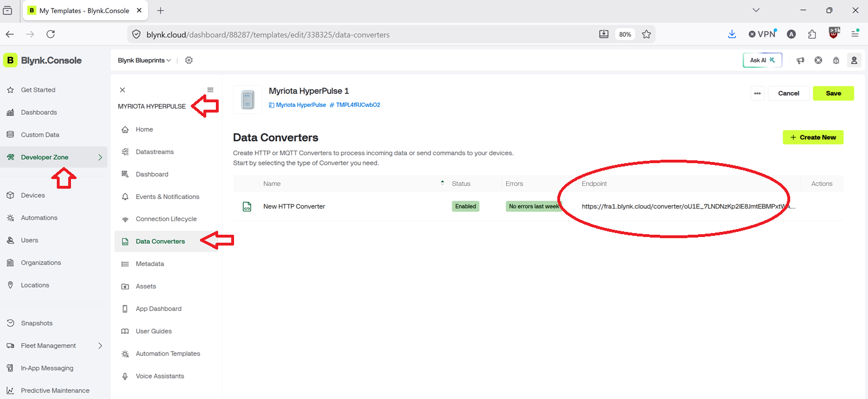Open a new browser tab
The image size is (868, 399).
click(160, 11)
